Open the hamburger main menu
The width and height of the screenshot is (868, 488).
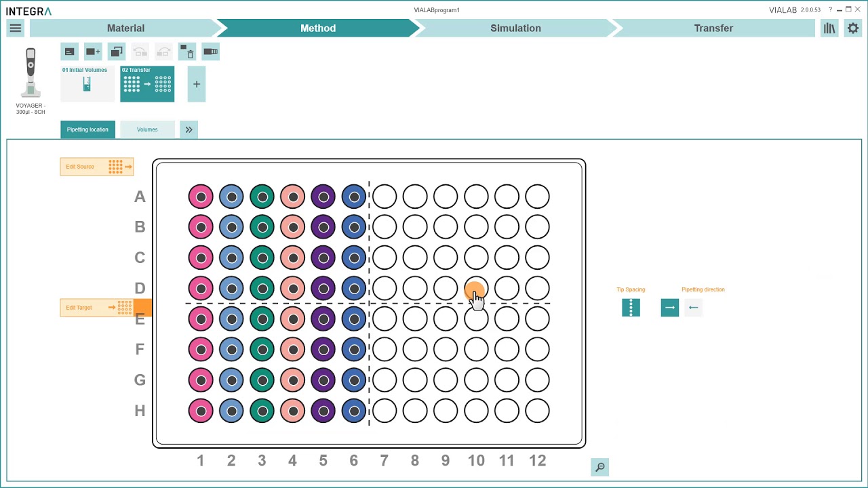click(16, 28)
